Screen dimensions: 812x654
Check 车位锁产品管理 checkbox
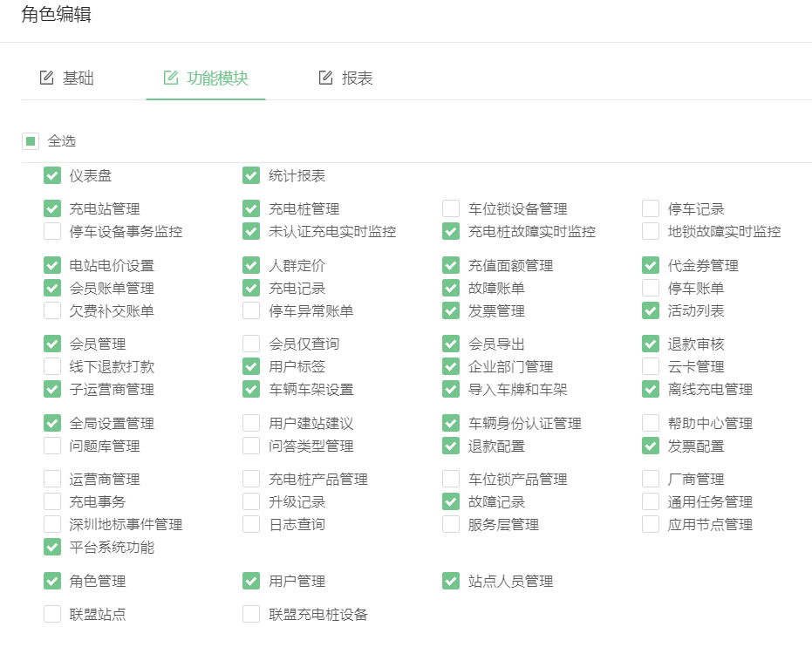tap(451, 479)
